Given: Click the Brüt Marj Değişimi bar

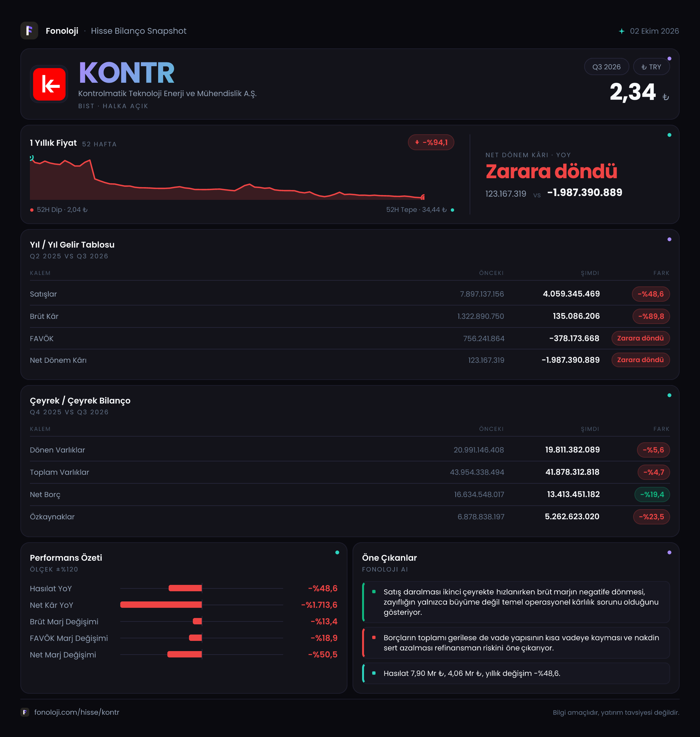Looking at the screenshot, I should [197, 621].
